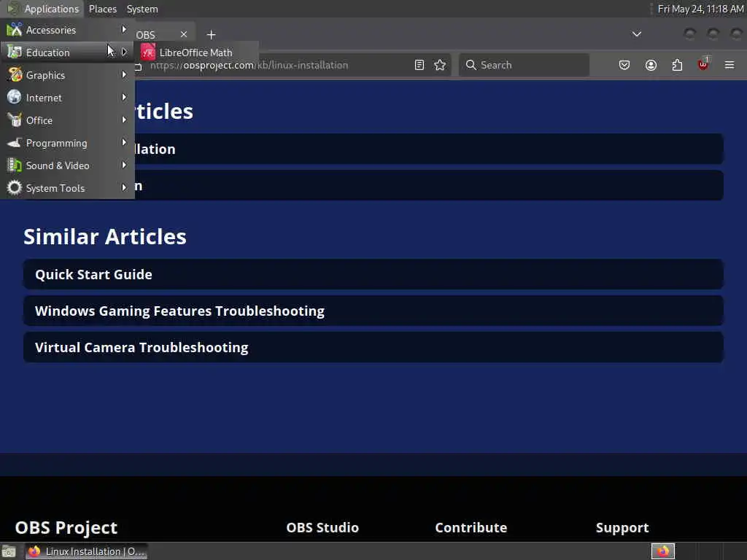Expand the Accessories submenu arrow
The image size is (747, 560).
124,29
